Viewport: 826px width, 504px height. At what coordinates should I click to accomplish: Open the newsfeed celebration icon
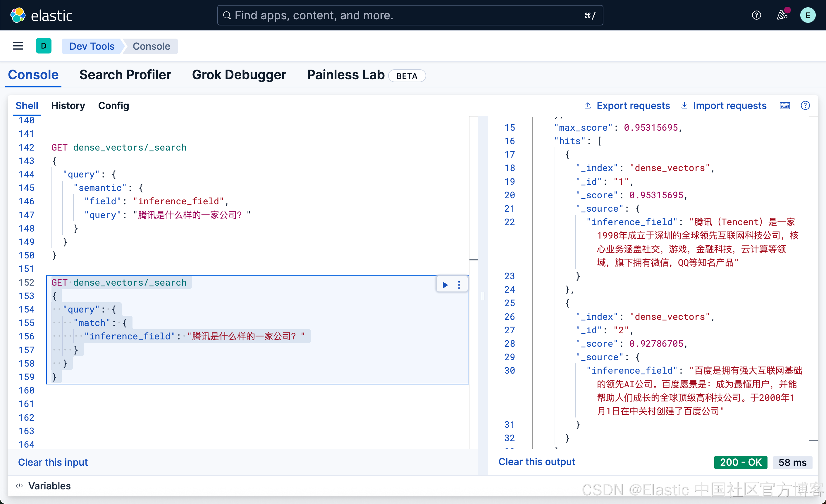pyautogui.click(x=782, y=15)
